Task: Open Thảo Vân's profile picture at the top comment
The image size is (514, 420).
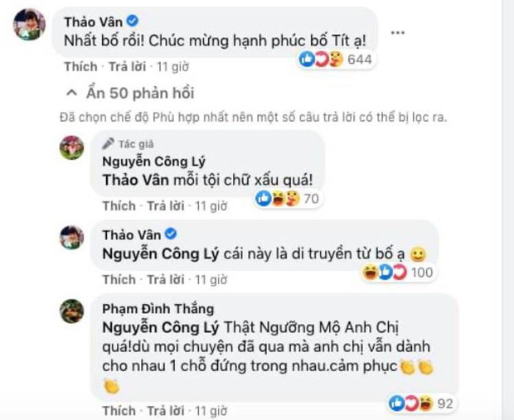Action: (29, 24)
